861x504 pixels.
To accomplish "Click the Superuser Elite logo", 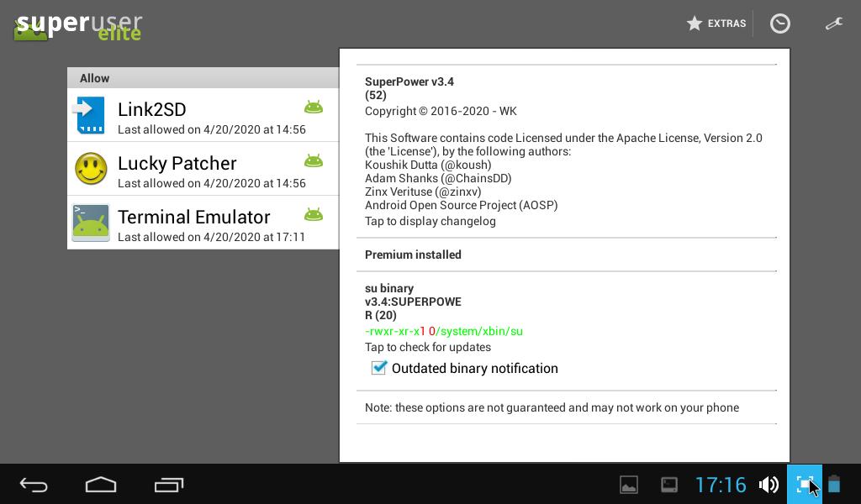I will 78,28.
